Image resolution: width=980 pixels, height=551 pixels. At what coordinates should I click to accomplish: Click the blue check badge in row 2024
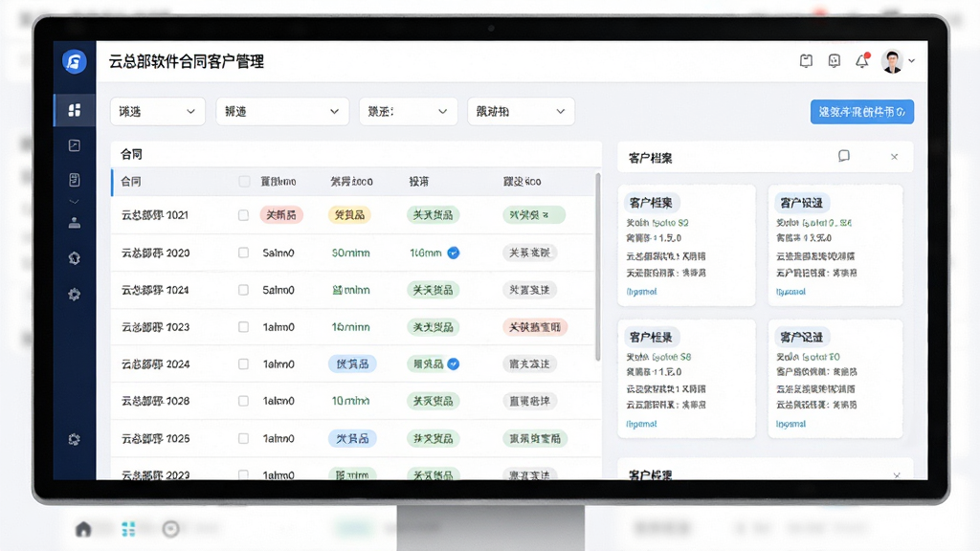(454, 364)
